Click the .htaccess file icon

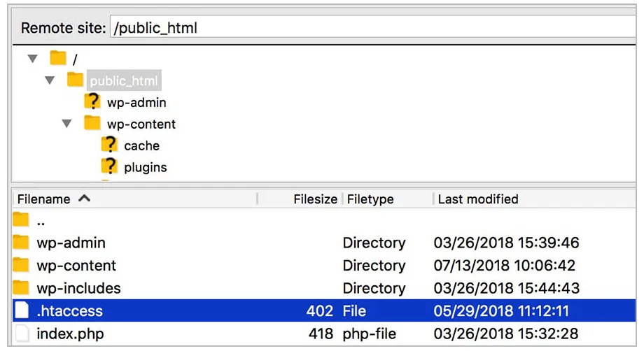pyautogui.click(x=22, y=310)
